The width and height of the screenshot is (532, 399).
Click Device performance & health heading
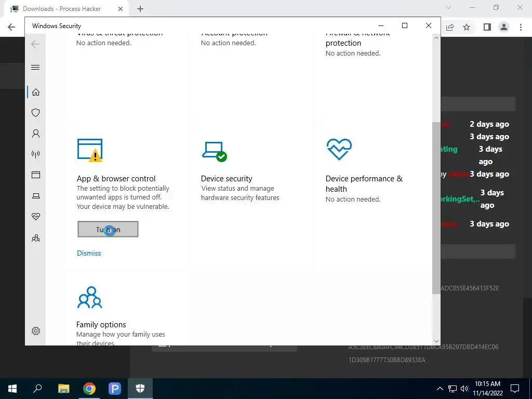pyautogui.click(x=364, y=183)
